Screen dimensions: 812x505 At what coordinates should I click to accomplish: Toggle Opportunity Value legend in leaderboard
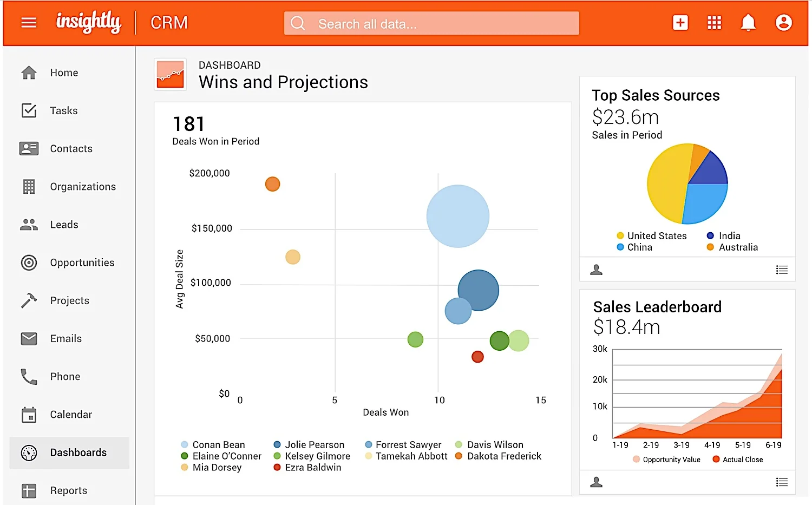(666, 459)
